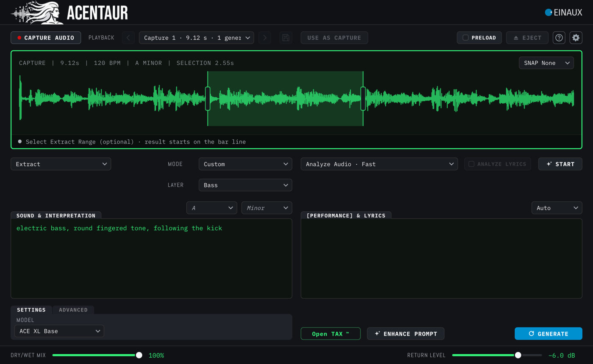Select the Settings tab
The height and width of the screenshot is (364, 593).
point(31,310)
